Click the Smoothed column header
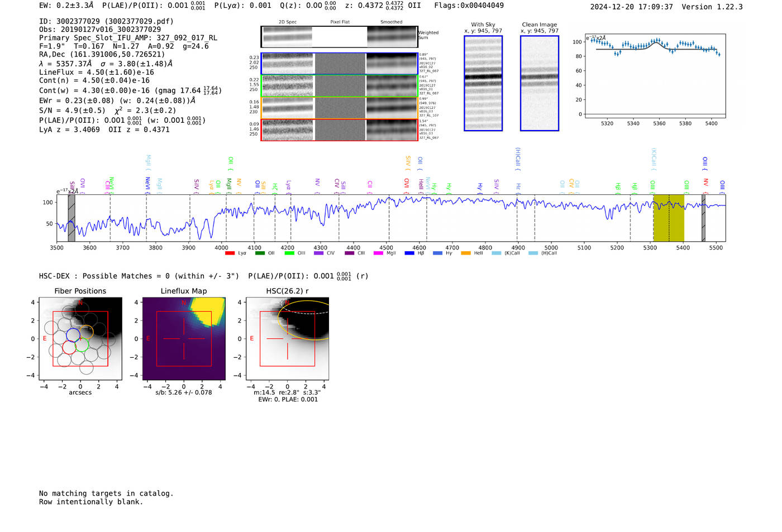This screenshot has height=532, width=782. coord(392,22)
